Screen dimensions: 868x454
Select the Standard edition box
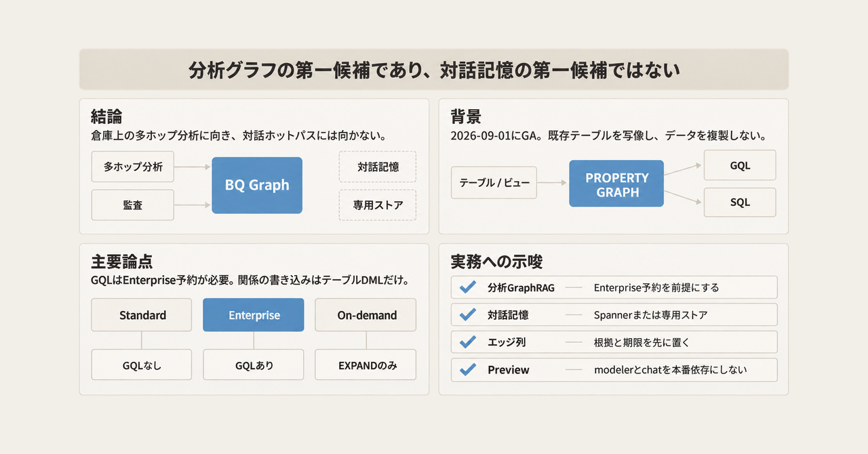[142, 315]
